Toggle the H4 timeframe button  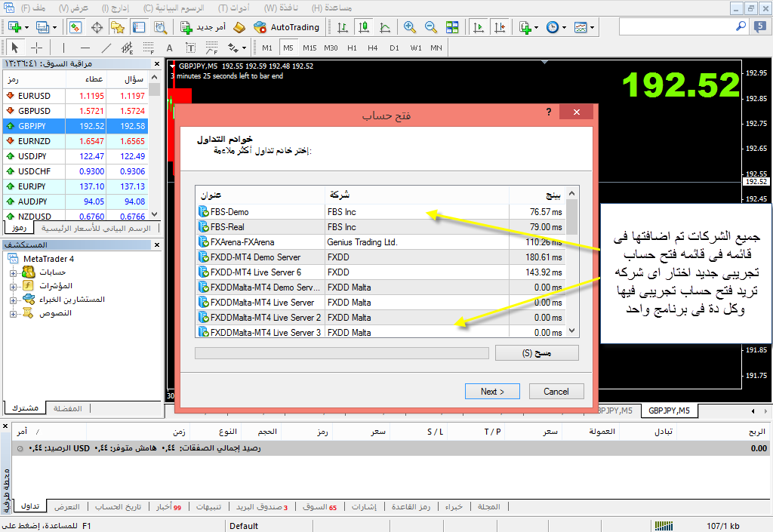pyautogui.click(x=372, y=48)
